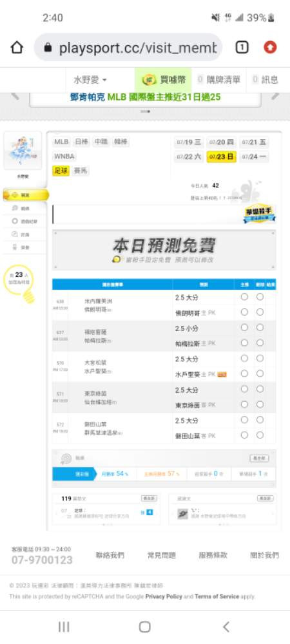Open the 鄧肯帕克 MLB 國際盤 banner link

[146, 97]
